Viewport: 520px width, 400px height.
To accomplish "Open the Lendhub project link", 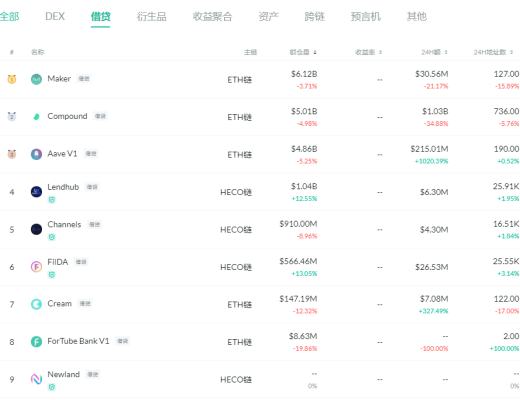I will pos(63,187).
